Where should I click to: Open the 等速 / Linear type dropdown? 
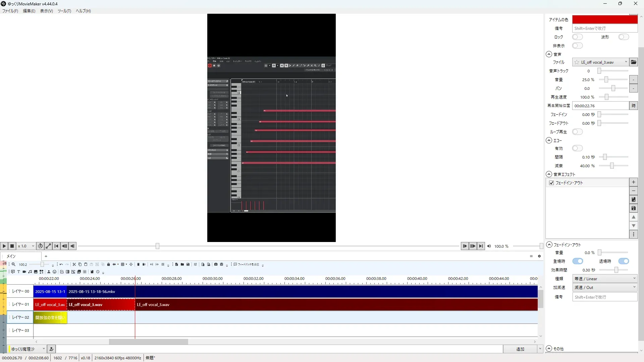(x=604, y=279)
